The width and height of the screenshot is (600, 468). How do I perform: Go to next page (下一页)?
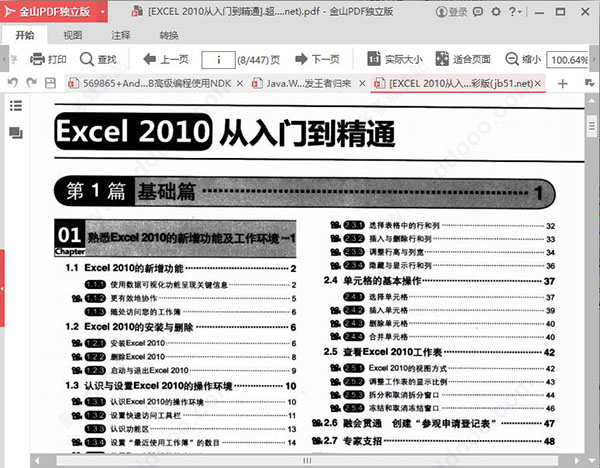tap(317, 59)
